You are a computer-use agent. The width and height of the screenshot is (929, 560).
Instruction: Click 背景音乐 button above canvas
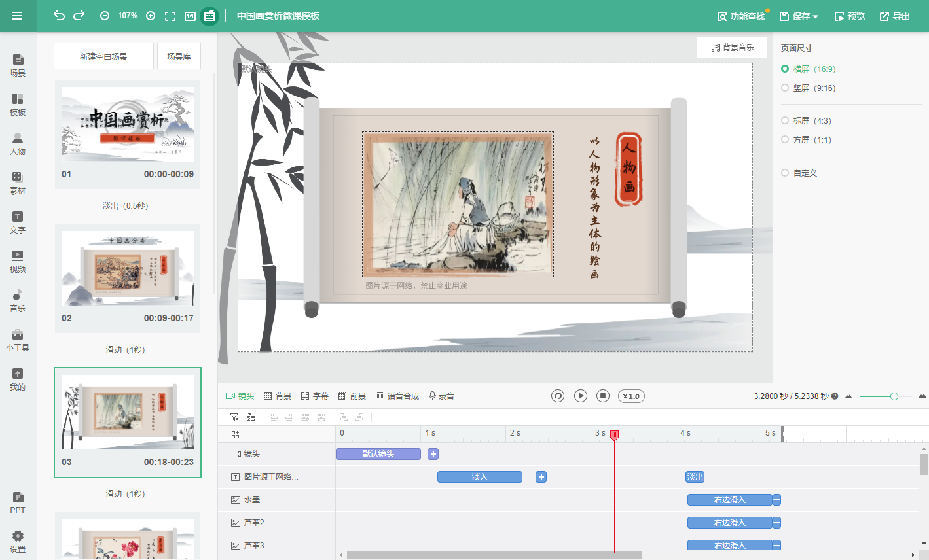tap(732, 48)
